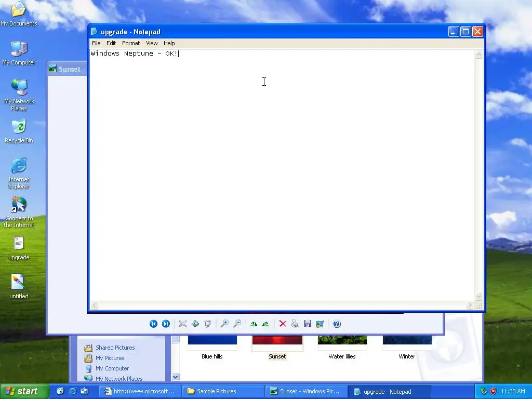Click the upgrade - Notepad taskbar button

tap(390, 391)
